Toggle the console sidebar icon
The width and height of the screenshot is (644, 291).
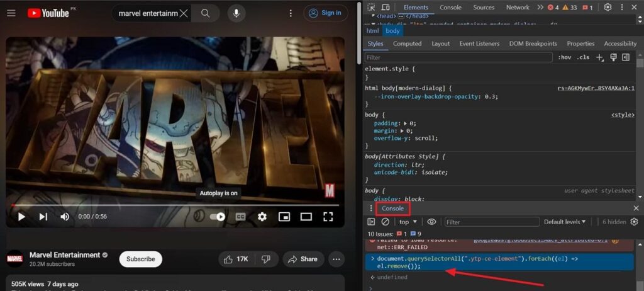[371, 222]
